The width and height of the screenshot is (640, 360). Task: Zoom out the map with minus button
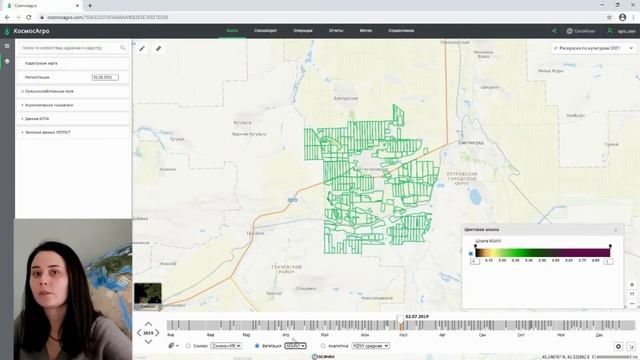(x=632, y=303)
